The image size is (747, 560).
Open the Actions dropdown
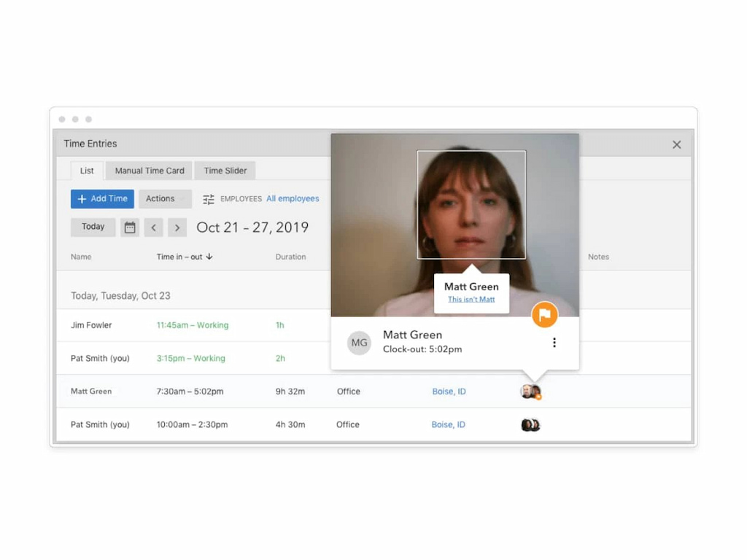[165, 199]
